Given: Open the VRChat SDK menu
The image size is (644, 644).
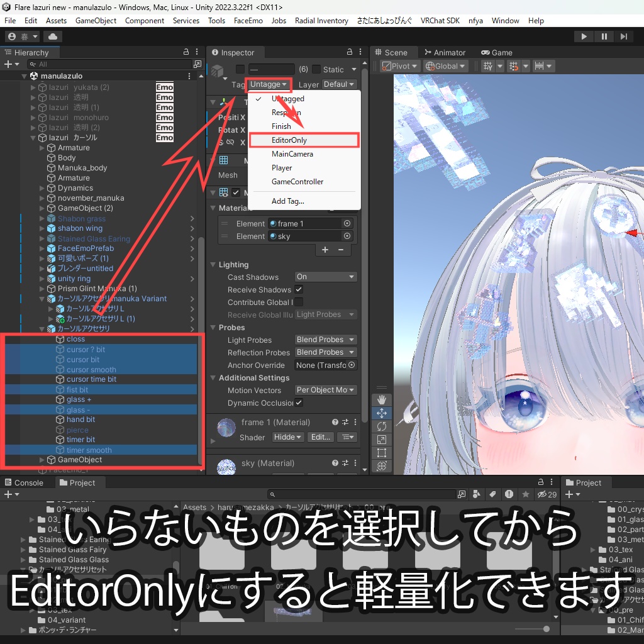Looking at the screenshot, I should (x=440, y=21).
